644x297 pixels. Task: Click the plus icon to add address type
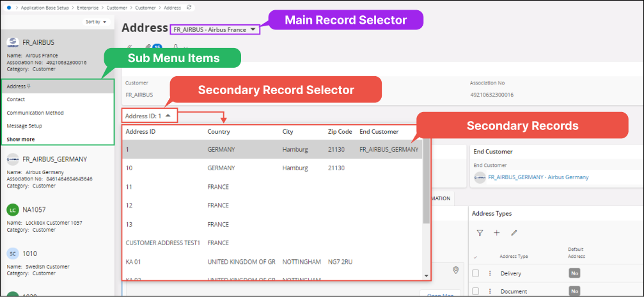497,233
